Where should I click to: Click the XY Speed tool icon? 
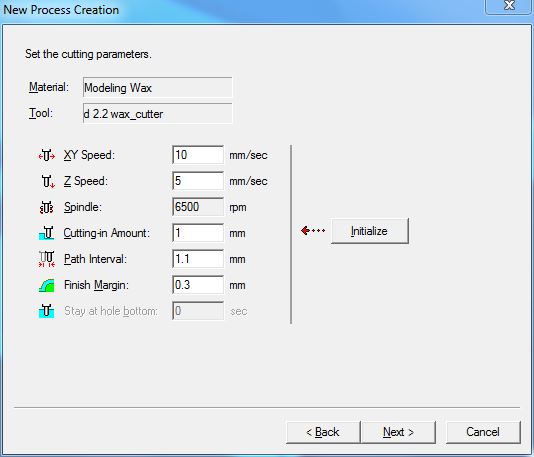pos(47,155)
